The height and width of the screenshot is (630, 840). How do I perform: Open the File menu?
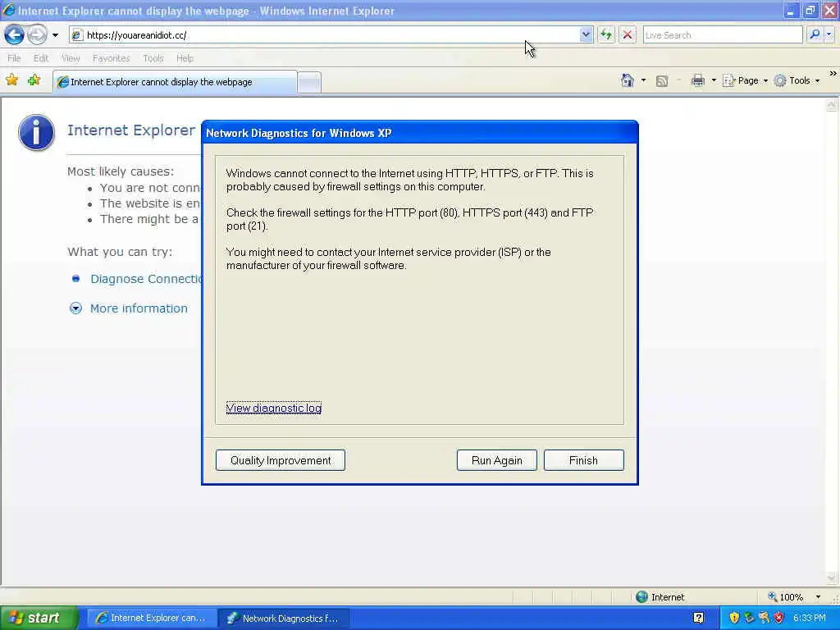[14, 58]
